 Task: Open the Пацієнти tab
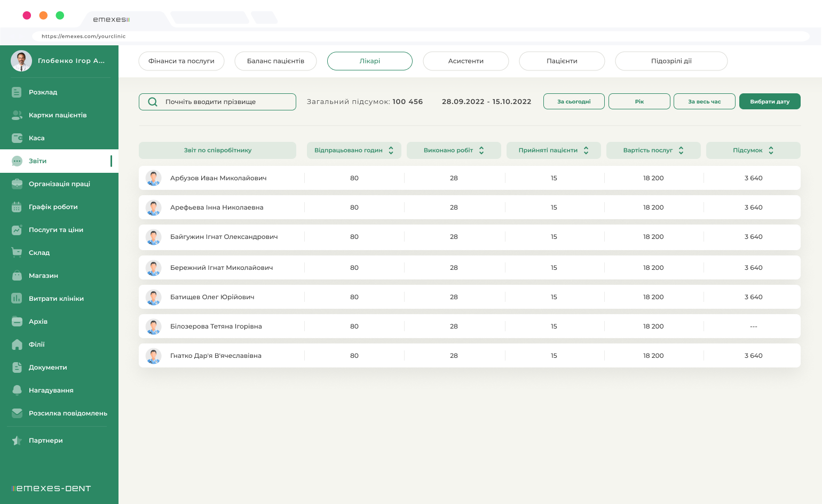pyautogui.click(x=562, y=61)
